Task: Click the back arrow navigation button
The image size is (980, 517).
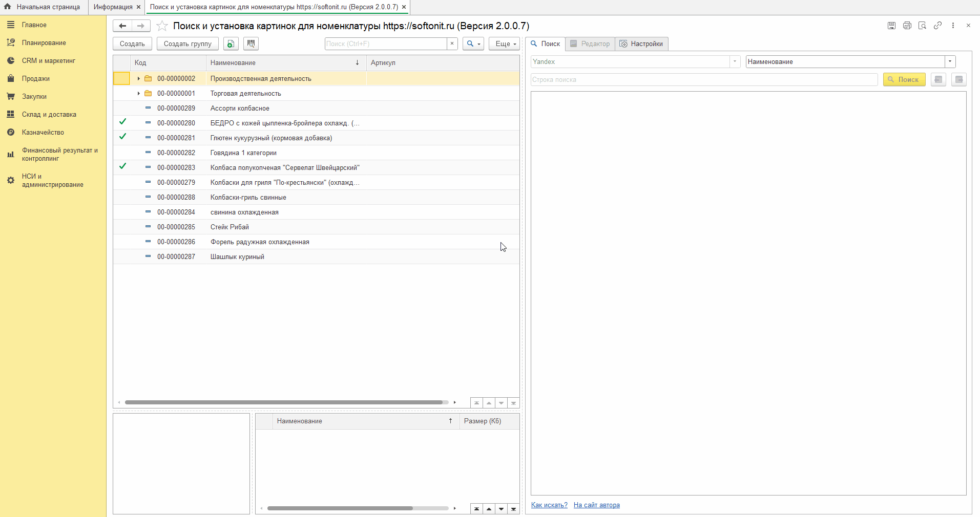Action: point(122,26)
